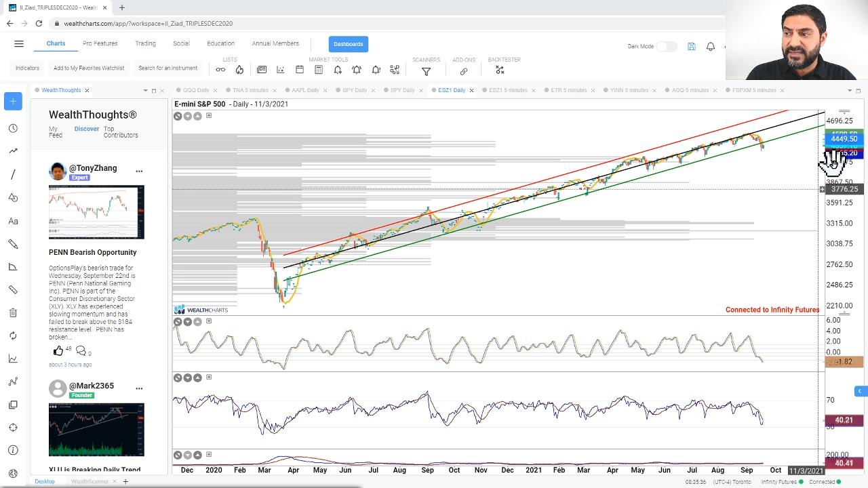This screenshot has height=488, width=868.
Task: Open the Education menu
Action: point(220,43)
